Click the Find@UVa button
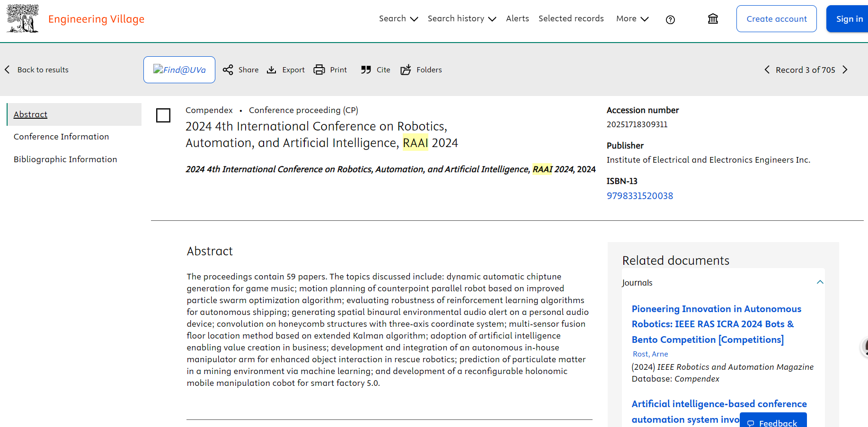Screen dimensions: 868x427 [x=179, y=70]
